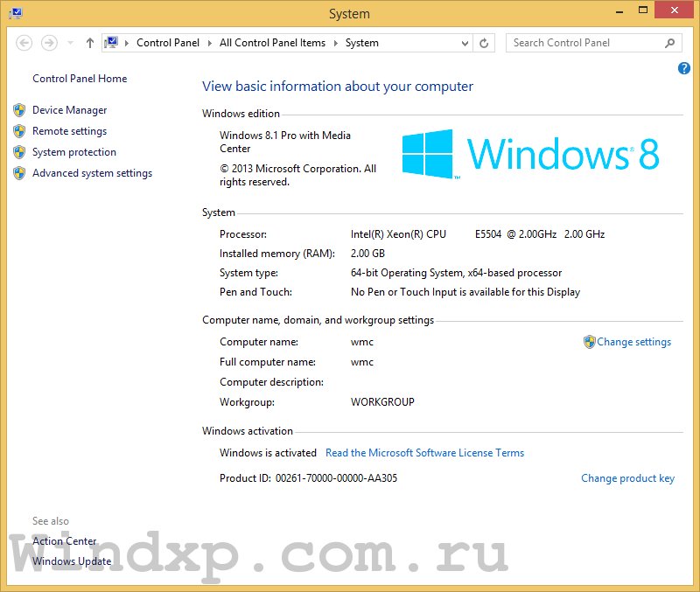Click the Forward navigation arrow
This screenshot has height=592, width=700.
(x=49, y=43)
